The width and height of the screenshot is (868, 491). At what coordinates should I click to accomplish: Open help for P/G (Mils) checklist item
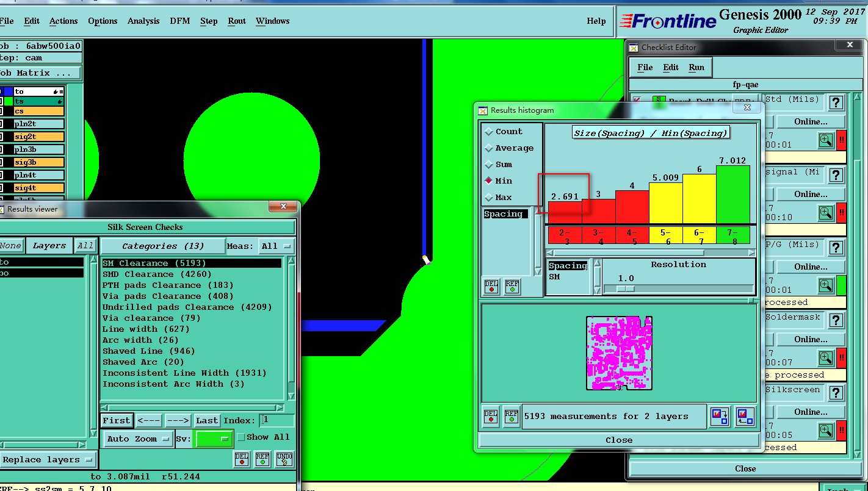(x=836, y=248)
